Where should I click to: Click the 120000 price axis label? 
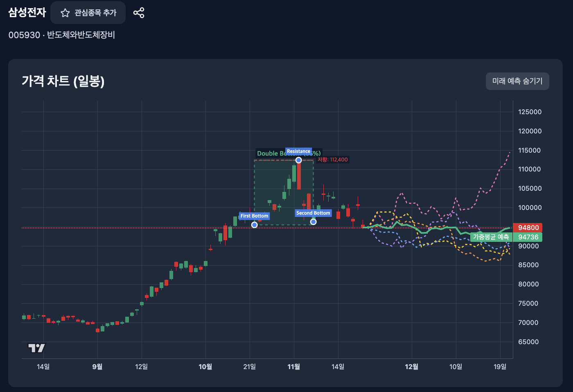[x=530, y=131]
